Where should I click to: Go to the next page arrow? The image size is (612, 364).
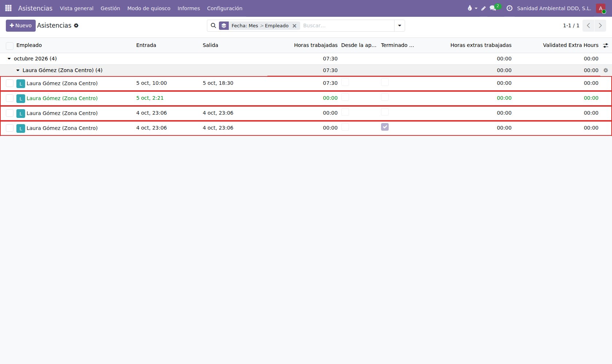[x=600, y=25]
